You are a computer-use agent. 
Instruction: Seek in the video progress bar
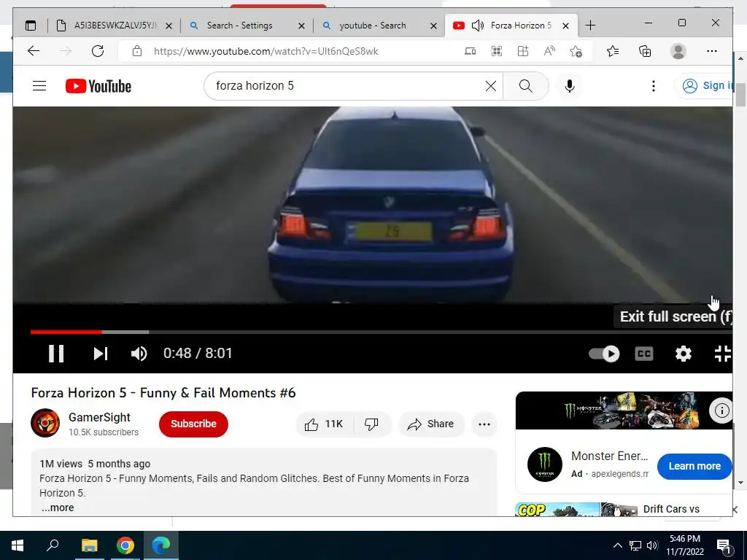point(381,332)
